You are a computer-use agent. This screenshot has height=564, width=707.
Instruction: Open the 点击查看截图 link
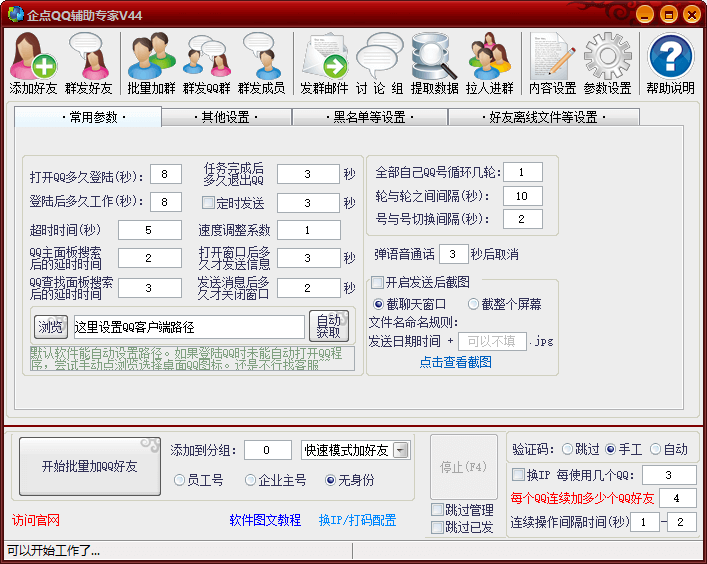[455, 362]
